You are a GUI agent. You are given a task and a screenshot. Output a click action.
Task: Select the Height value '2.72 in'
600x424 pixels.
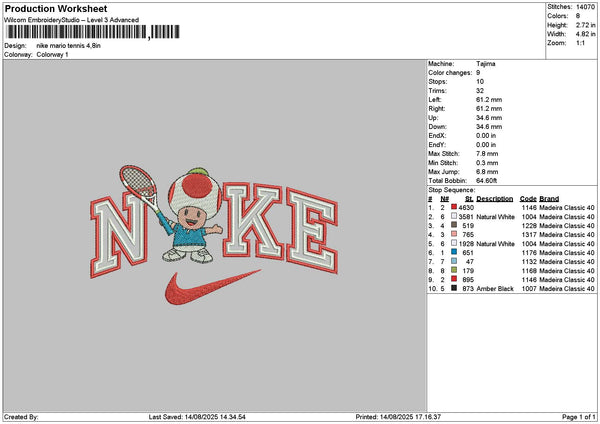pos(585,25)
